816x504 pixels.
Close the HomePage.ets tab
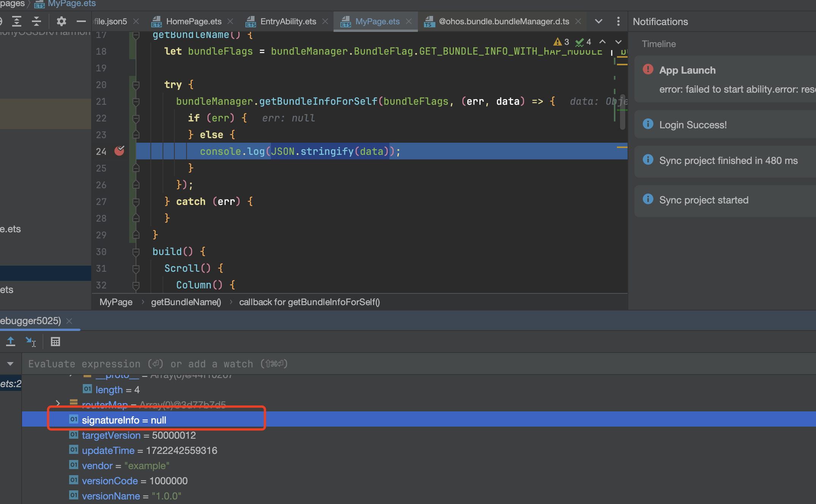coord(230,21)
